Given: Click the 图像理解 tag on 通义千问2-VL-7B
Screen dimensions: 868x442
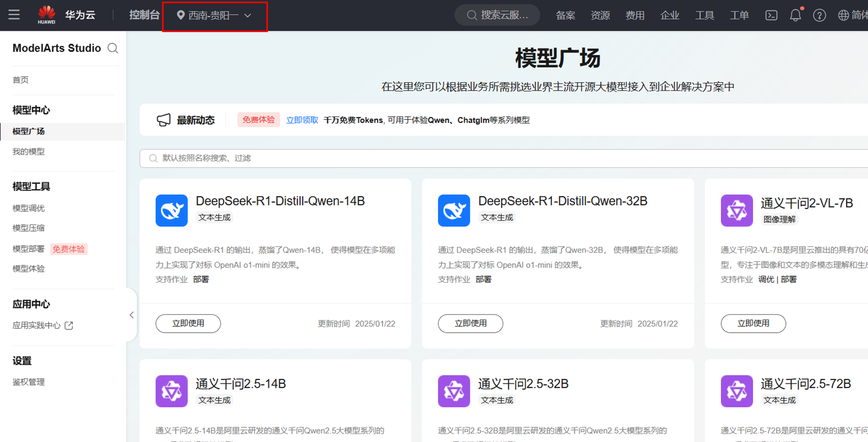Looking at the screenshot, I should coord(780,220).
